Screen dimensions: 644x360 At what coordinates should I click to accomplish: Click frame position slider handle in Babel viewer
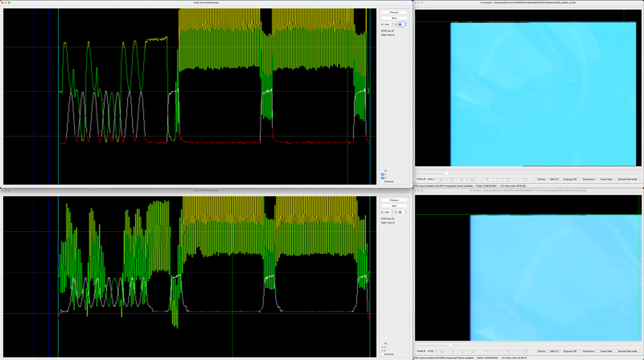coord(447,174)
